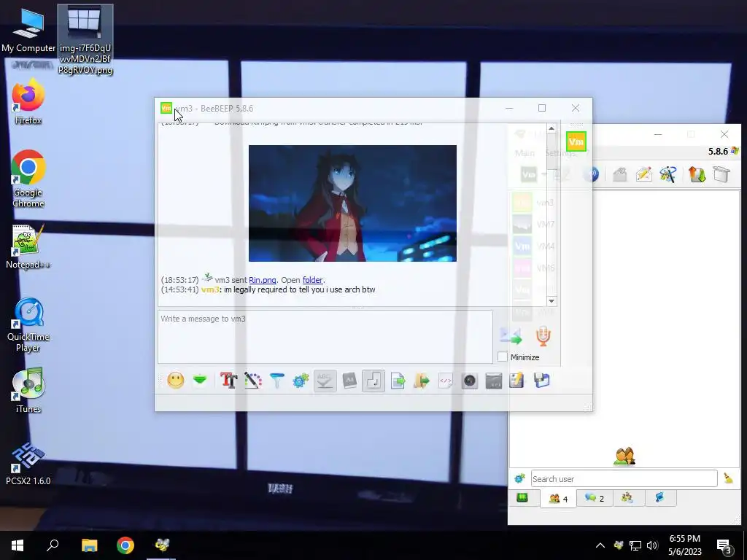Click the two users icon in list area
This screenshot has width=747, height=560.
[624, 456]
